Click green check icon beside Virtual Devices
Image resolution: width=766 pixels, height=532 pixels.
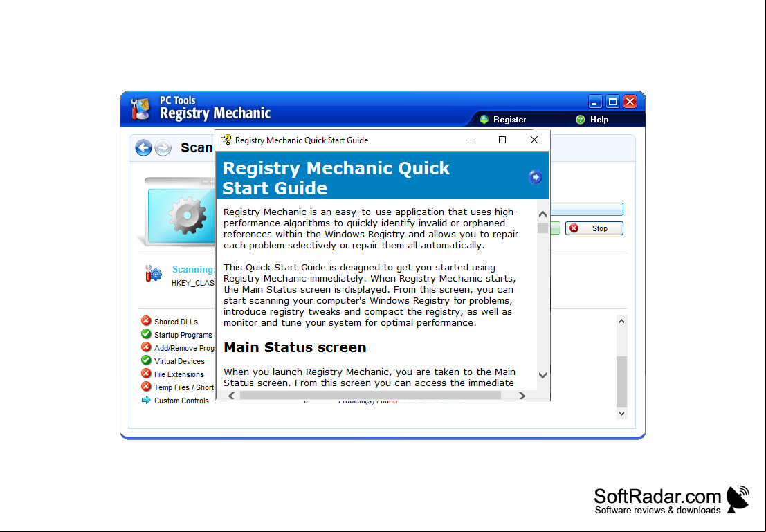point(146,360)
